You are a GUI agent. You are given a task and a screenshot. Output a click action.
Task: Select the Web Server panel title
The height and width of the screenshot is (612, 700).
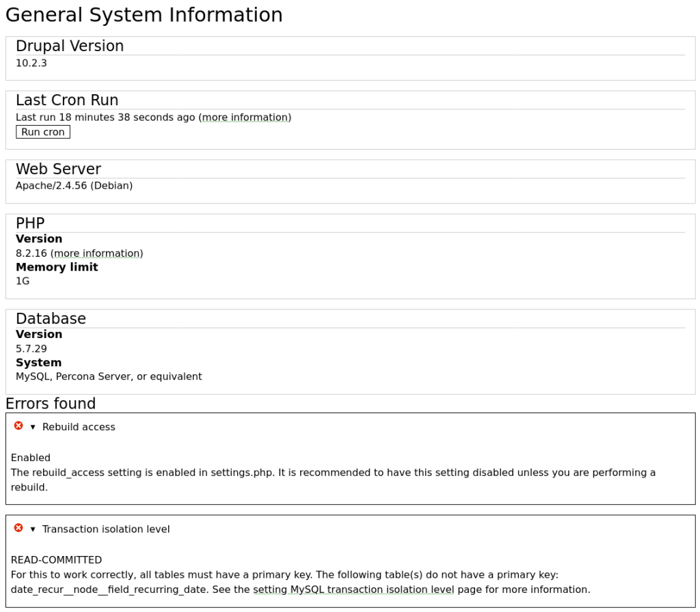[58, 169]
